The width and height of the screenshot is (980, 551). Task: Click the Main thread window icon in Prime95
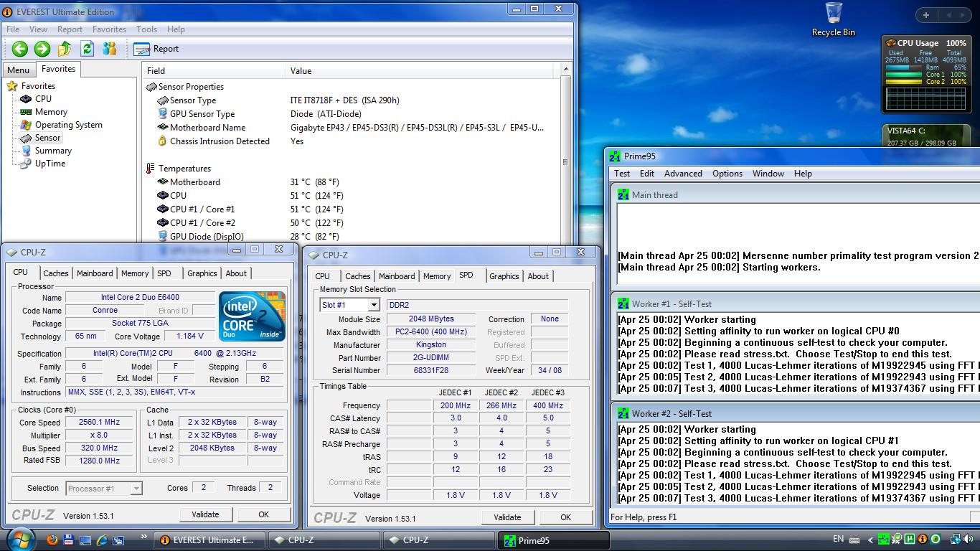[623, 195]
